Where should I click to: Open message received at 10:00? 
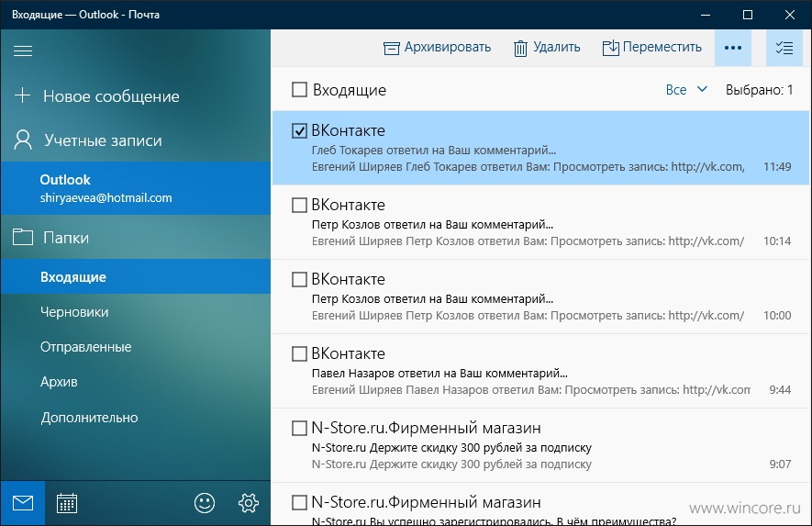click(540, 297)
